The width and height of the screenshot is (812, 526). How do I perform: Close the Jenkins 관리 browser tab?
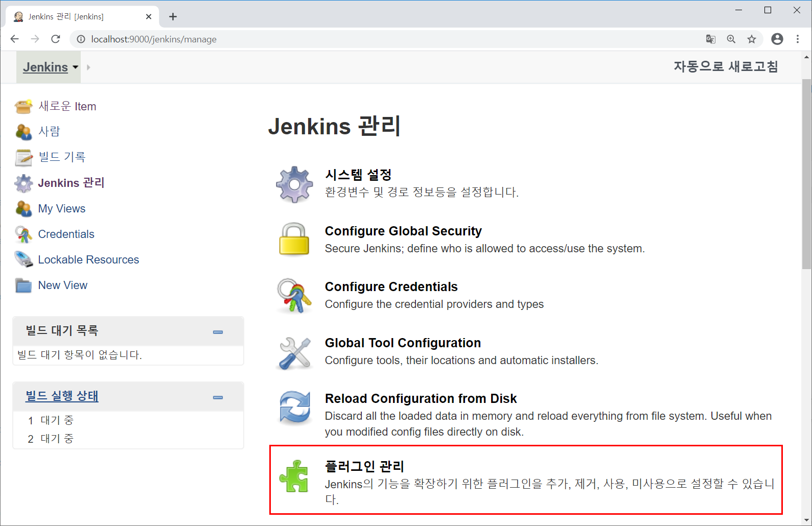[x=149, y=16]
